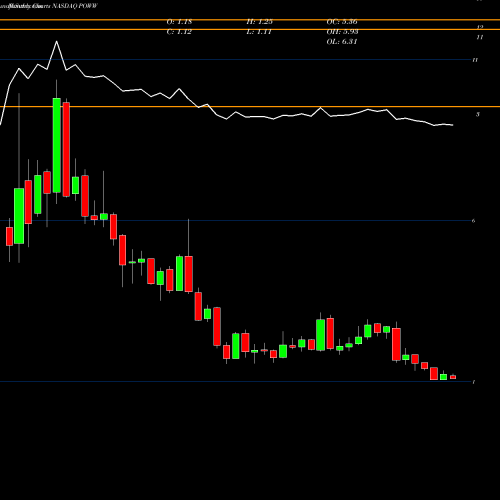Click the price axis label 6
Viewport: 500px width, 500px height.
coord(473,221)
